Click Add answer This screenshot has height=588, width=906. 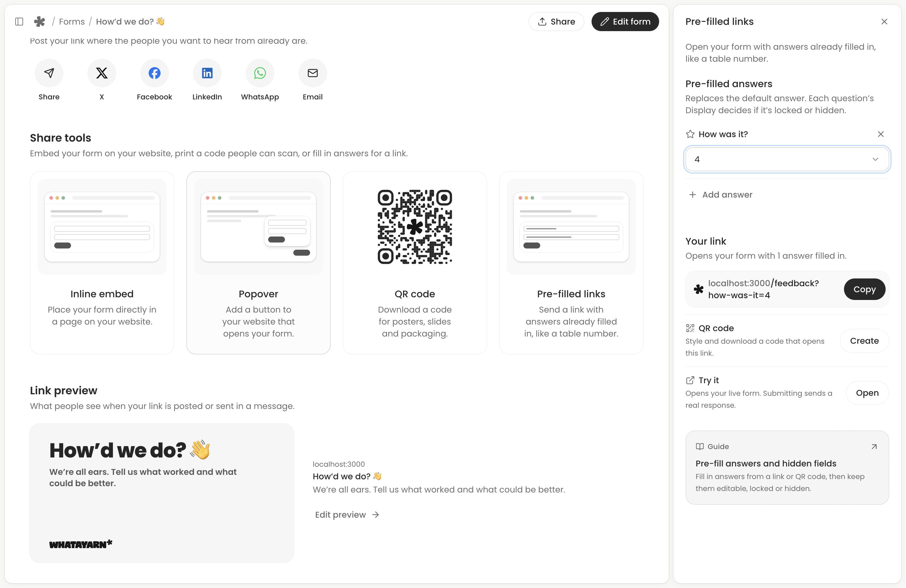[x=721, y=195]
